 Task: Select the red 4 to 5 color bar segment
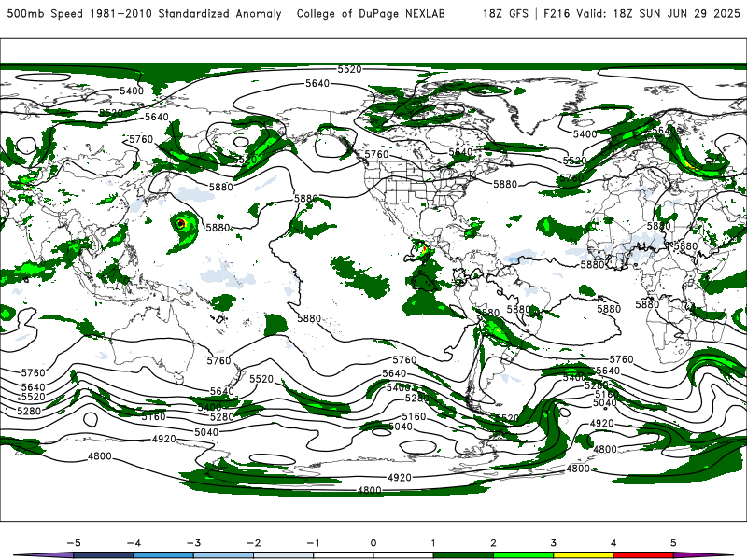pyautogui.click(x=643, y=555)
